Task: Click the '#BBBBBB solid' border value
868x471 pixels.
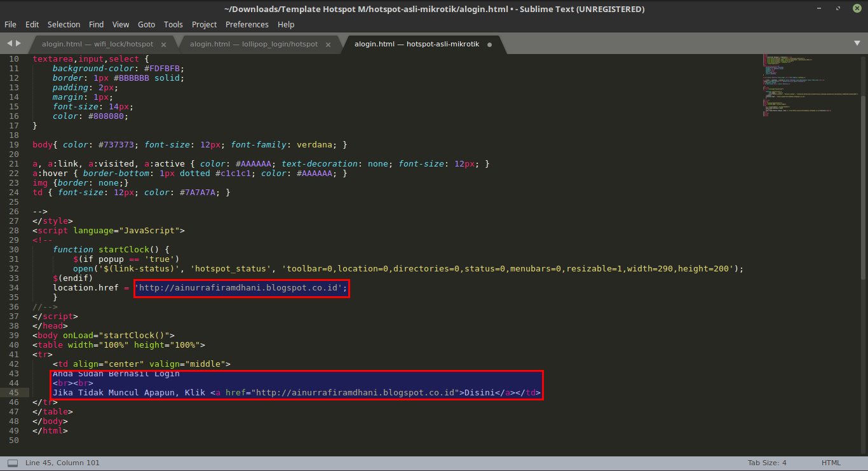Action: click(x=147, y=78)
